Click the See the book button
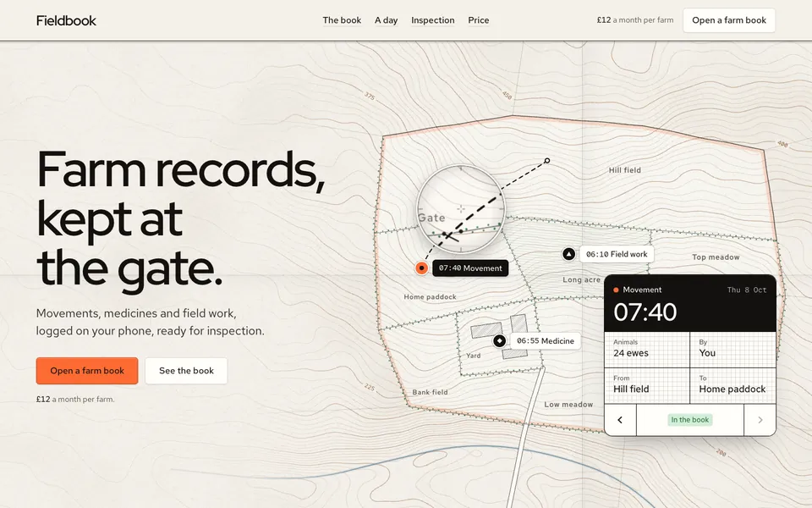Image resolution: width=812 pixels, height=508 pixels. pyautogui.click(x=186, y=371)
